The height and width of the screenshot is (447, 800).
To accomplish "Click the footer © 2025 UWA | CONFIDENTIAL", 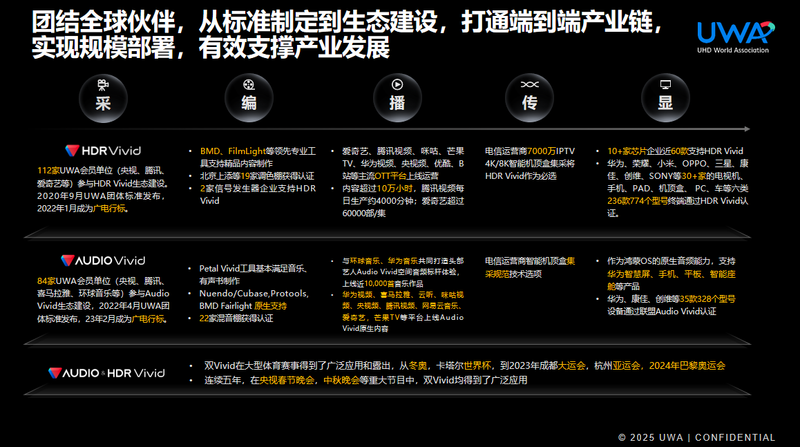I will (696, 437).
